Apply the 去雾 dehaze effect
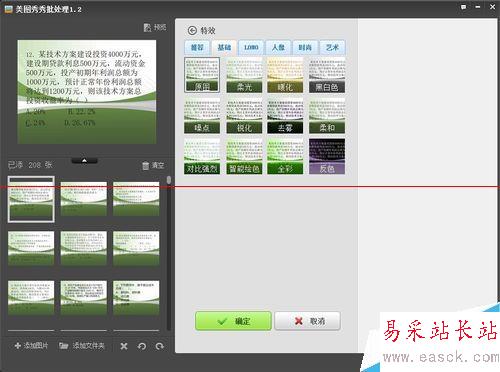500x372 pixels. [x=285, y=116]
